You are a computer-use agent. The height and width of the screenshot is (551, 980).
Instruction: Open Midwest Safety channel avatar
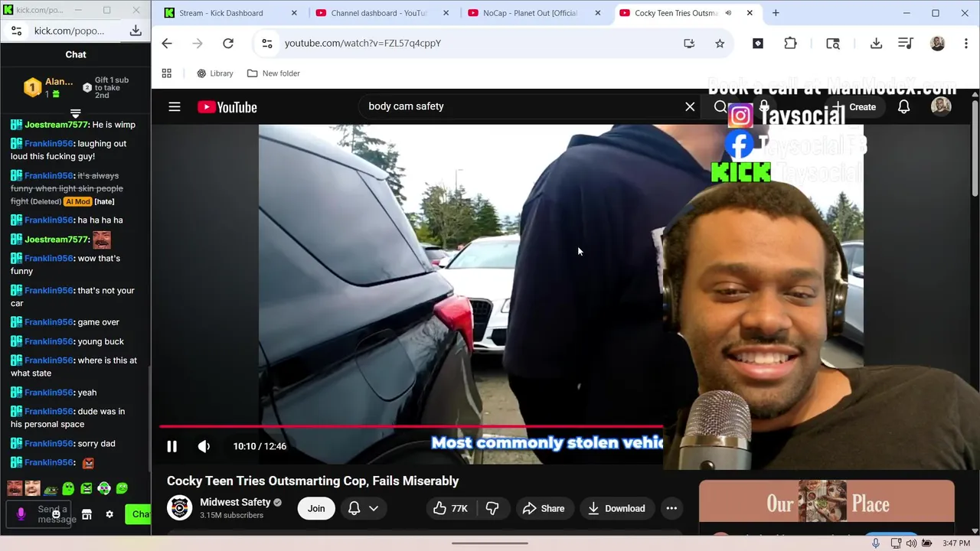(x=180, y=508)
